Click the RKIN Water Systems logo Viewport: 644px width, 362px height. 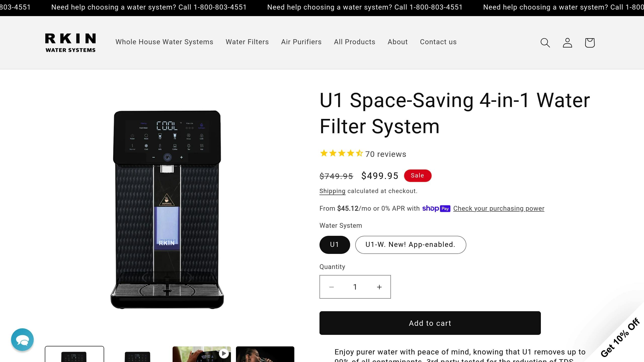pyautogui.click(x=70, y=42)
